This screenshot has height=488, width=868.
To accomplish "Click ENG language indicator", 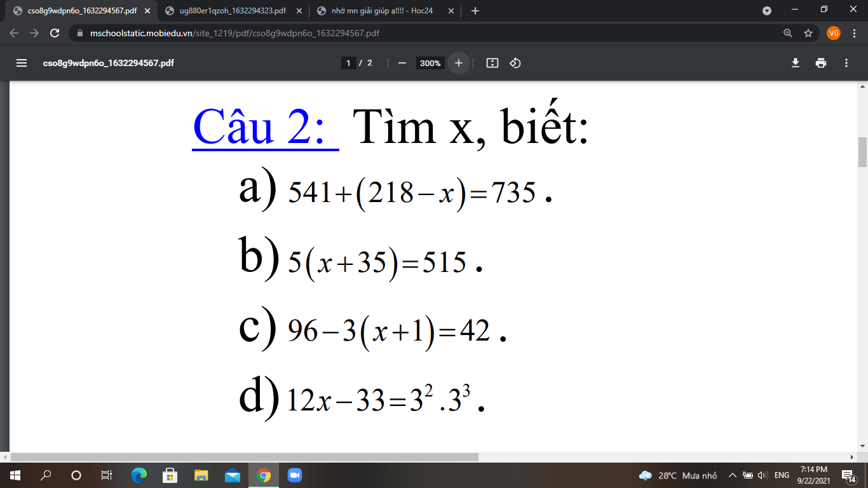I will click(x=782, y=475).
